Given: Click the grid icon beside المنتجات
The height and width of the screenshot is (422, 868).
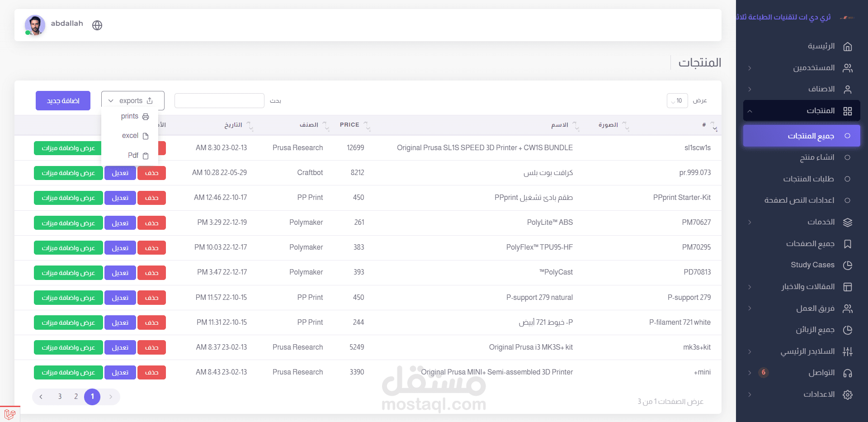Looking at the screenshot, I should coord(848,111).
